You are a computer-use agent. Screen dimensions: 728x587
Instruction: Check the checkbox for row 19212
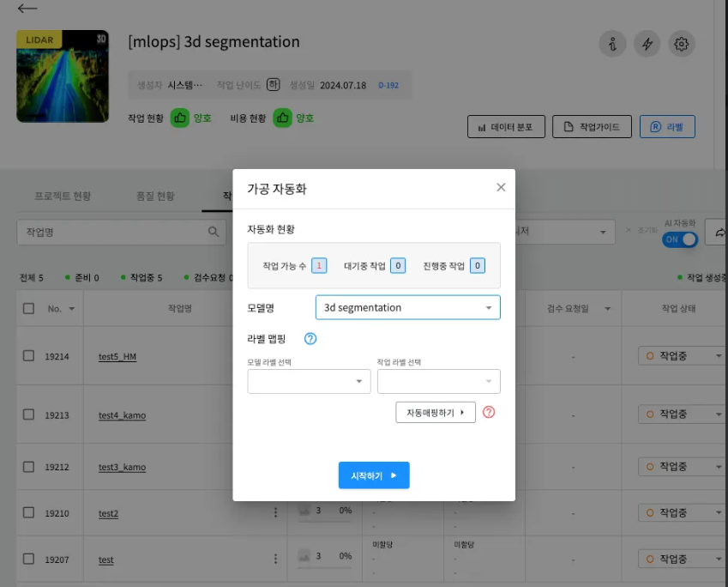[x=28, y=467]
